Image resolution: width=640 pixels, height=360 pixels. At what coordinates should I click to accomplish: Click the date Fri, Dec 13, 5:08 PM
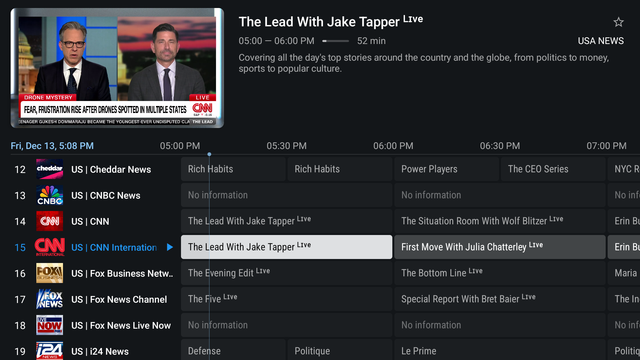point(52,146)
